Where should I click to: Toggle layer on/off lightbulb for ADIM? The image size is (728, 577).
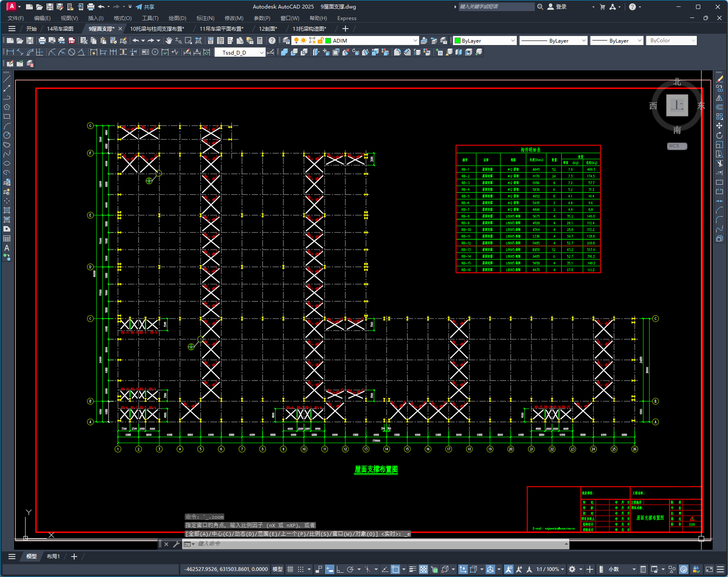(x=296, y=41)
